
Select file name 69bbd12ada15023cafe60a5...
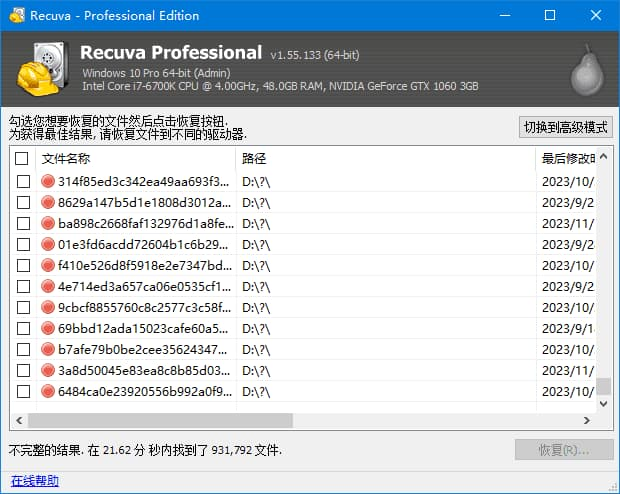coord(143,328)
